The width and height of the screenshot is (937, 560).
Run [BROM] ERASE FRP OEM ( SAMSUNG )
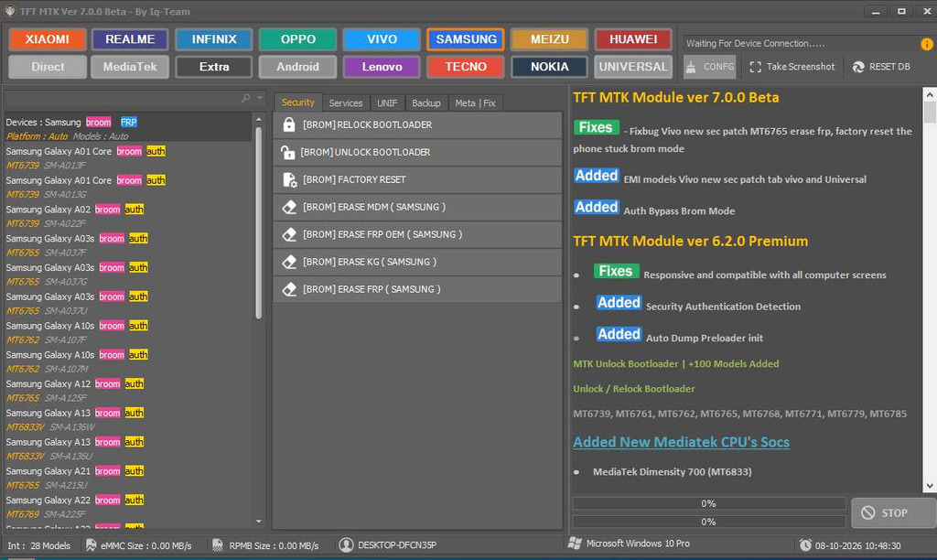click(417, 234)
